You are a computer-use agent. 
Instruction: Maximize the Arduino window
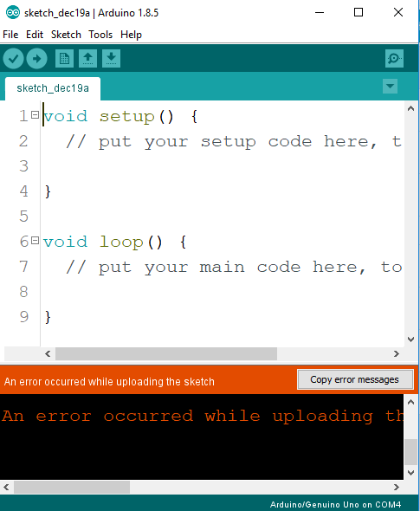click(359, 13)
